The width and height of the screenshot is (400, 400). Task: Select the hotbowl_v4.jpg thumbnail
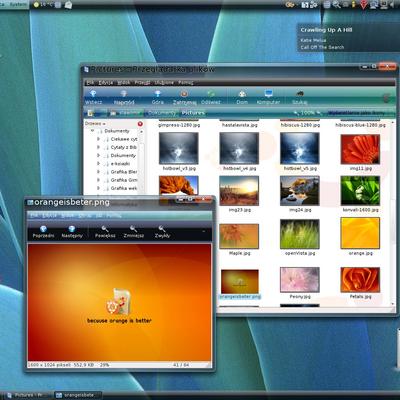pos(239,148)
